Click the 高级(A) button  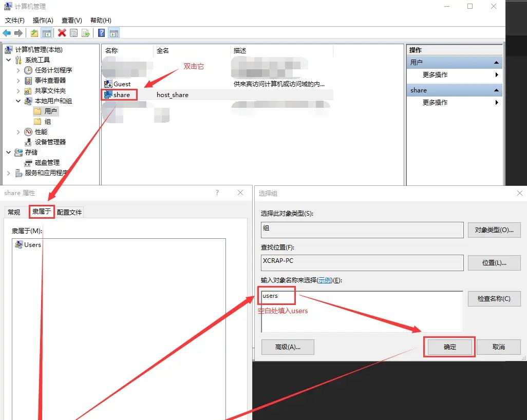coord(288,347)
